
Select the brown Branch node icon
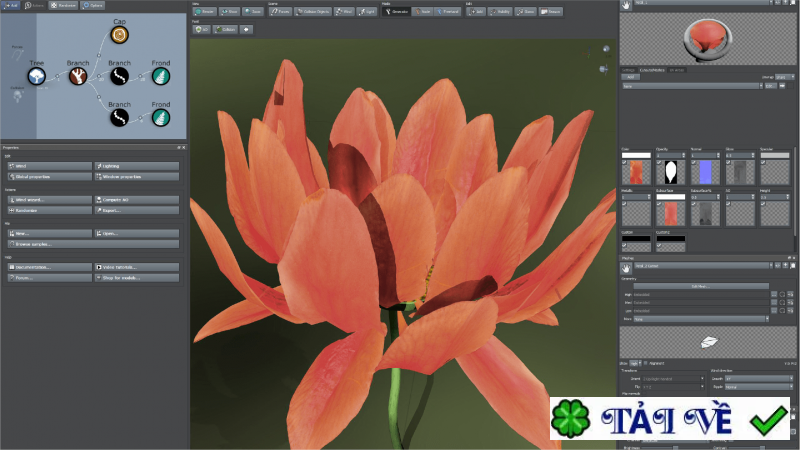pos(78,76)
